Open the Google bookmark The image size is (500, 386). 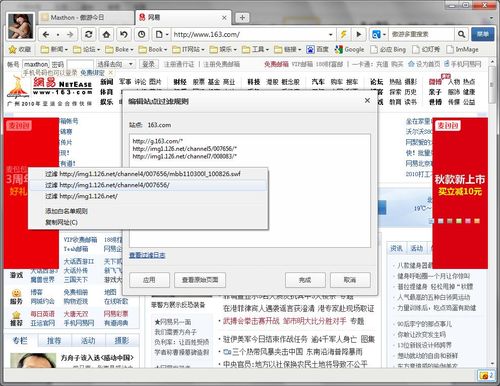tap(350, 50)
